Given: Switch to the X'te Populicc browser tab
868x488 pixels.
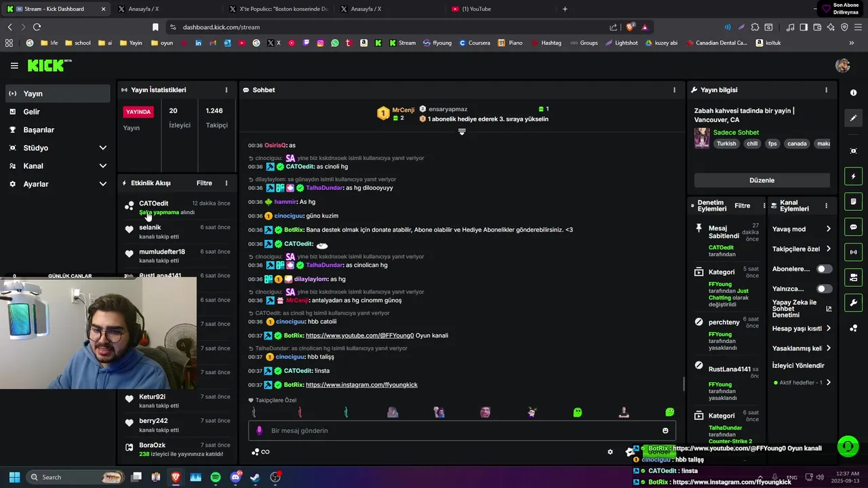Looking at the screenshot, I should click(279, 9).
